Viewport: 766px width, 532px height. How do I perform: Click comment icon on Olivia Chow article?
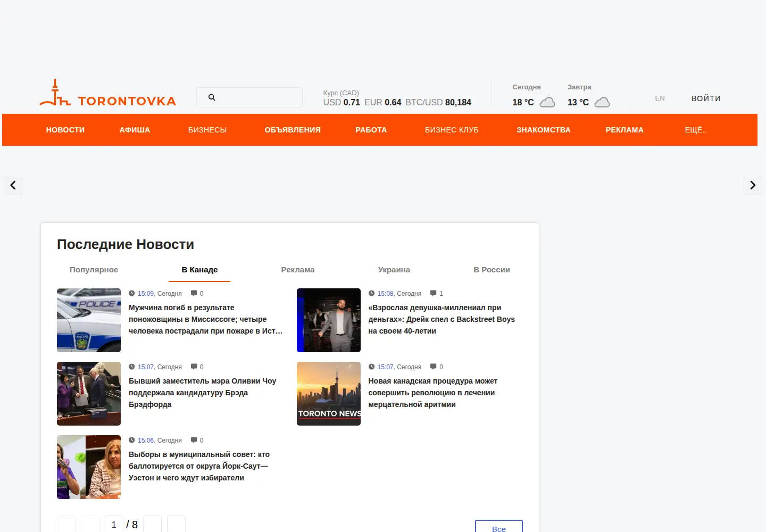(x=194, y=367)
